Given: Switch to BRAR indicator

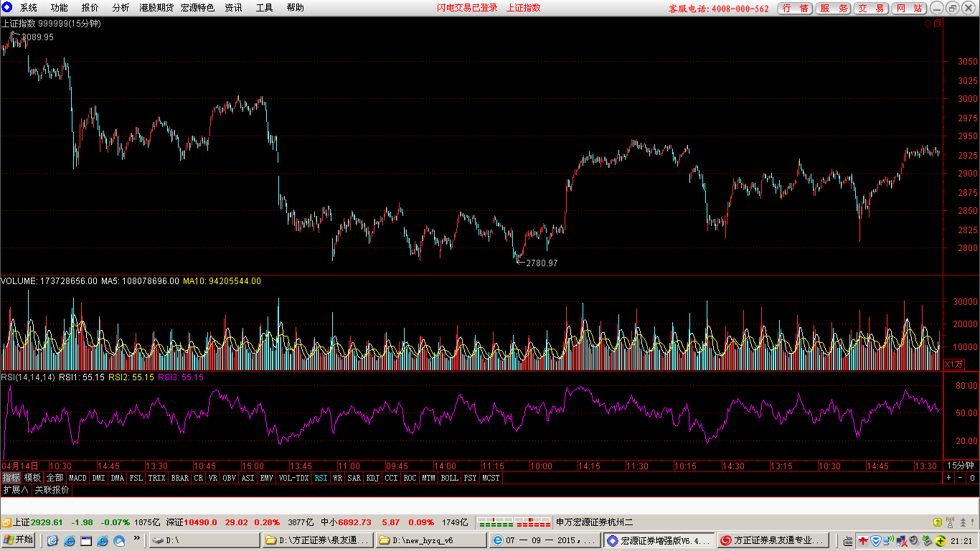Looking at the screenshot, I should (x=179, y=477).
